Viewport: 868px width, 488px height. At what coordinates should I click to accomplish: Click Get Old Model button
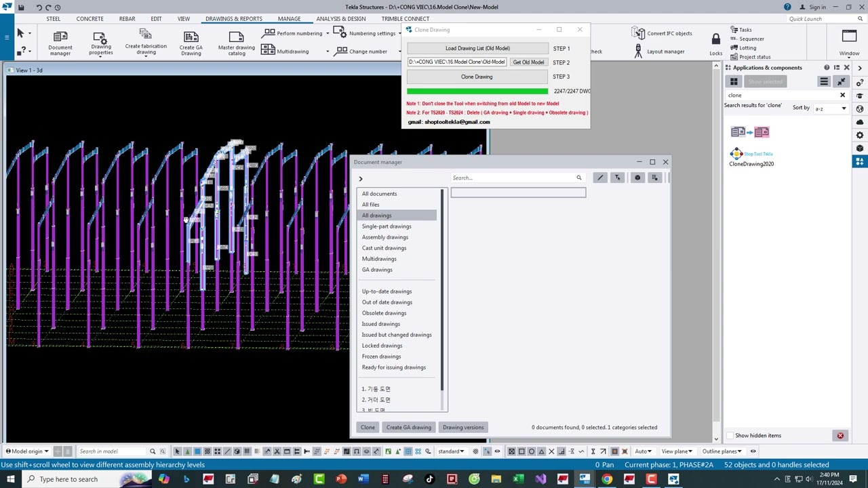528,62
